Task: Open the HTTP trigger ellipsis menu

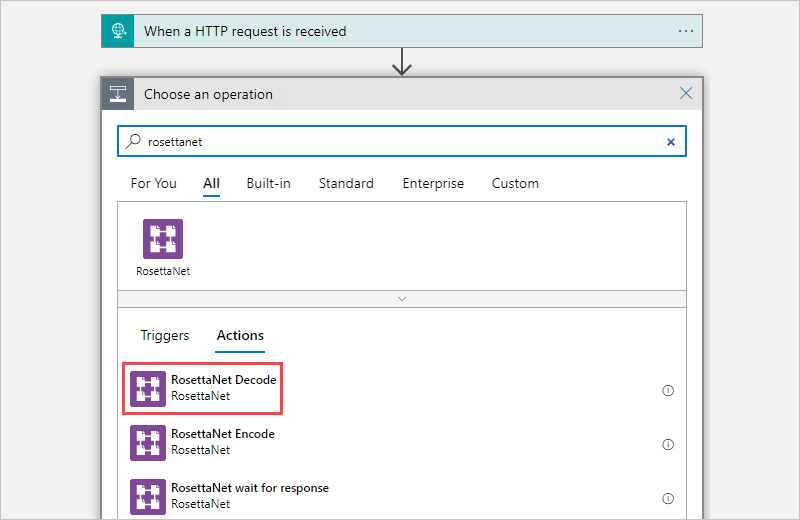Action: pos(685,31)
